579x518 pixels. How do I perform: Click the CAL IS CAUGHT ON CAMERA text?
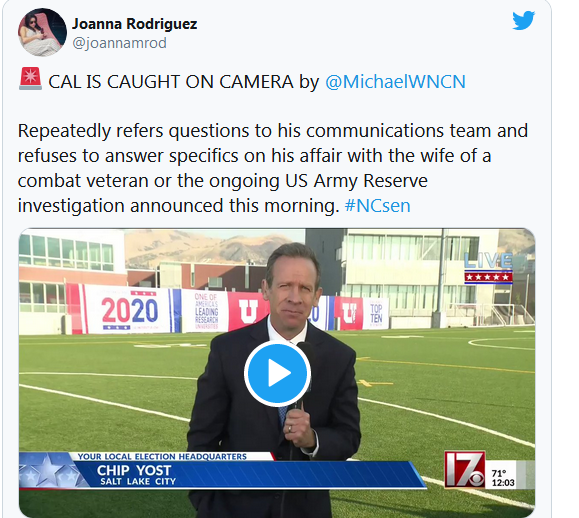click(x=171, y=82)
